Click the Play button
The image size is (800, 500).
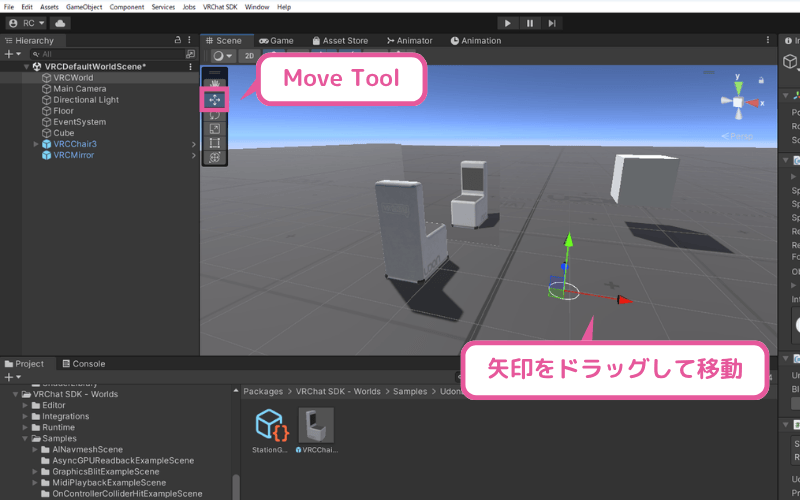click(507, 23)
